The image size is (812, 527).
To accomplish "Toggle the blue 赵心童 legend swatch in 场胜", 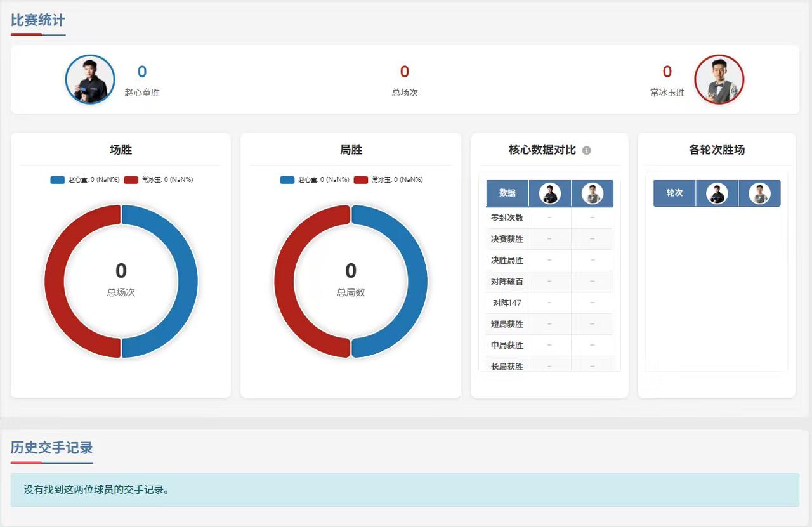I will (58, 180).
